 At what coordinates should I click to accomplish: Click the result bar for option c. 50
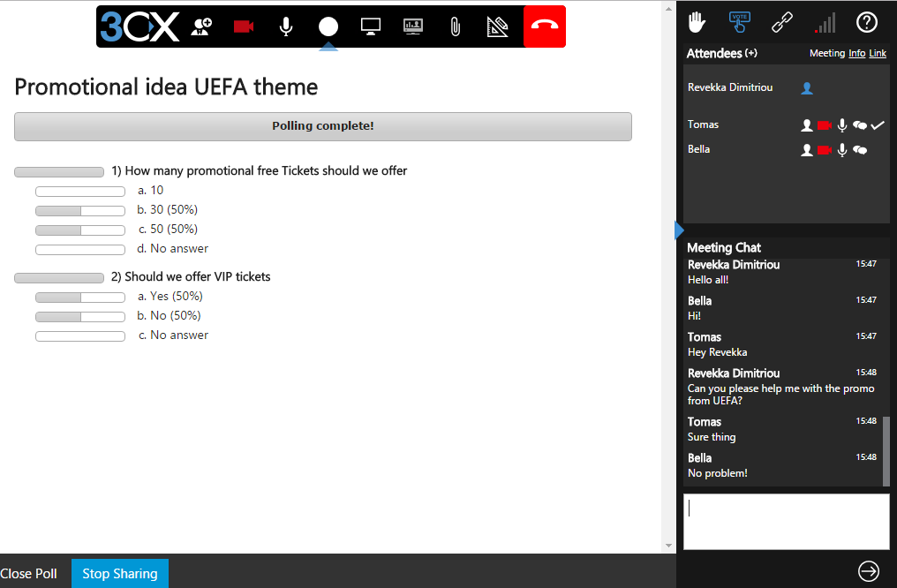80,230
